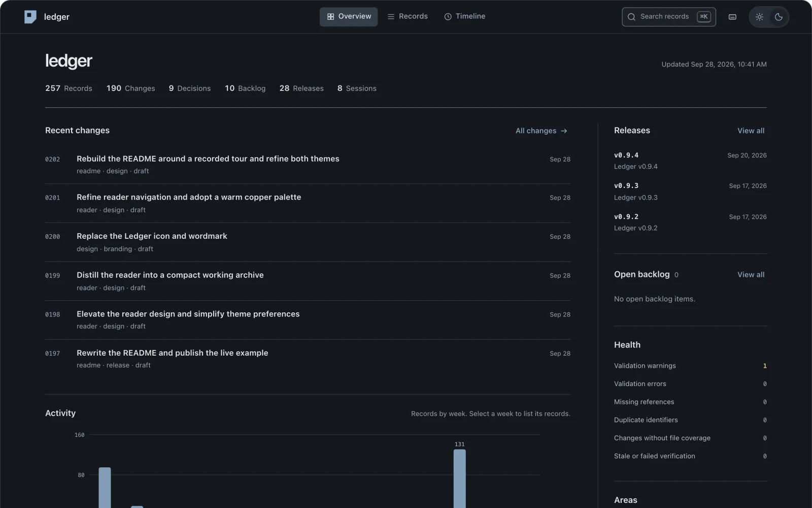Click the ledger logo icon
Screen dimensions: 812x508
click(x=30, y=17)
